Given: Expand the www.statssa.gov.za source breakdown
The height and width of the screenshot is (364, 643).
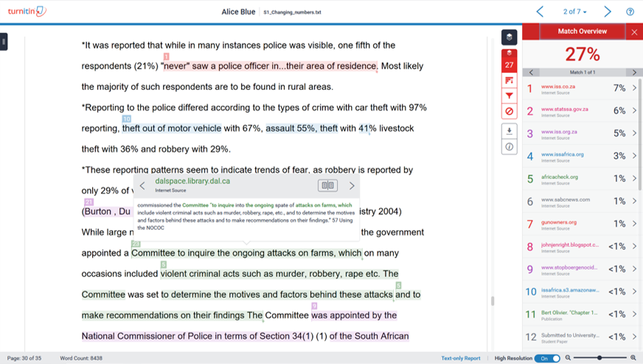Looking at the screenshot, I should point(634,111).
